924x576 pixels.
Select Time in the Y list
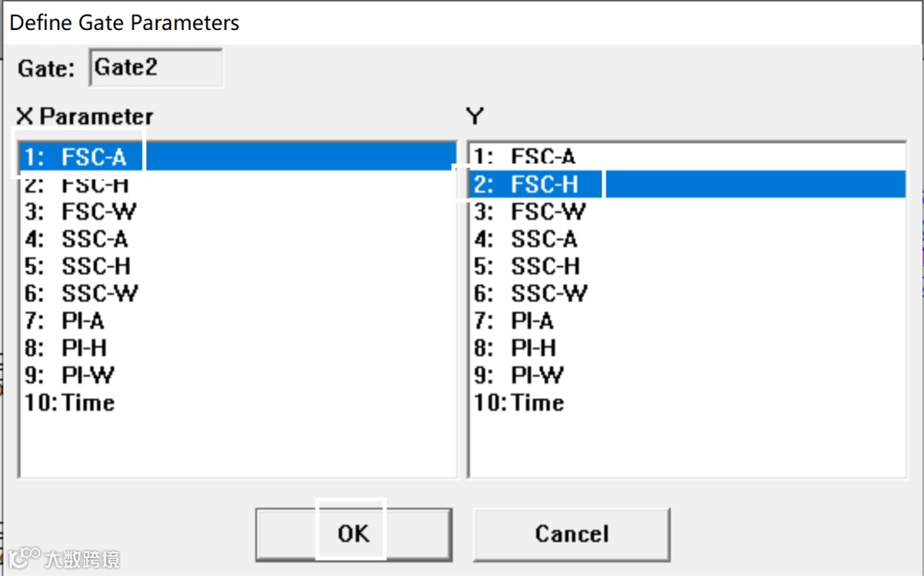point(537,402)
